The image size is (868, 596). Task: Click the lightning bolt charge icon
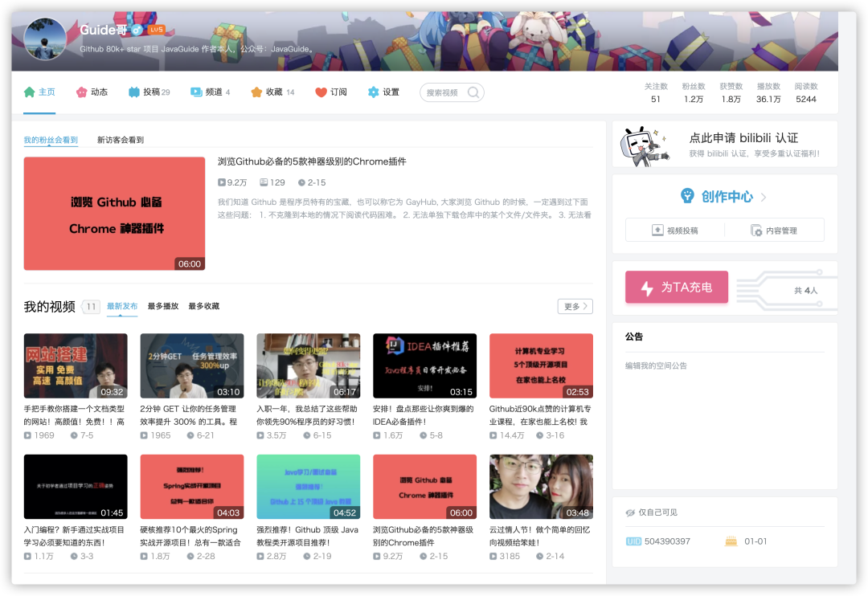tap(647, 288)
